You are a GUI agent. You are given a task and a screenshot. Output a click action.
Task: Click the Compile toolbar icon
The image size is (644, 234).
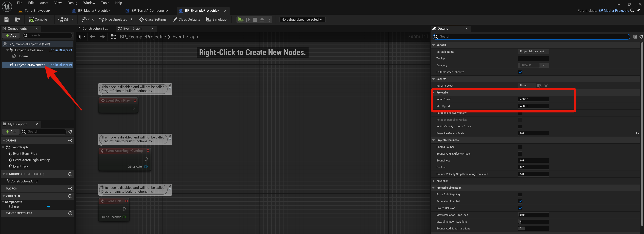pyautogui.click(x=31, y=19)
